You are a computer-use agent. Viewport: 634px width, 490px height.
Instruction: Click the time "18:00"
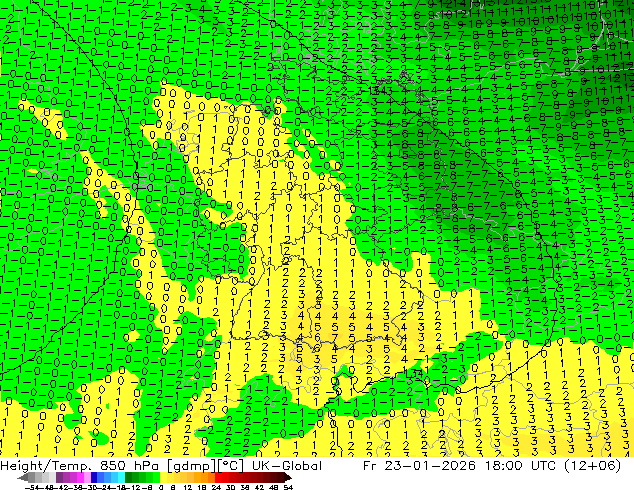pyautogui.click(x=504, y=466)
